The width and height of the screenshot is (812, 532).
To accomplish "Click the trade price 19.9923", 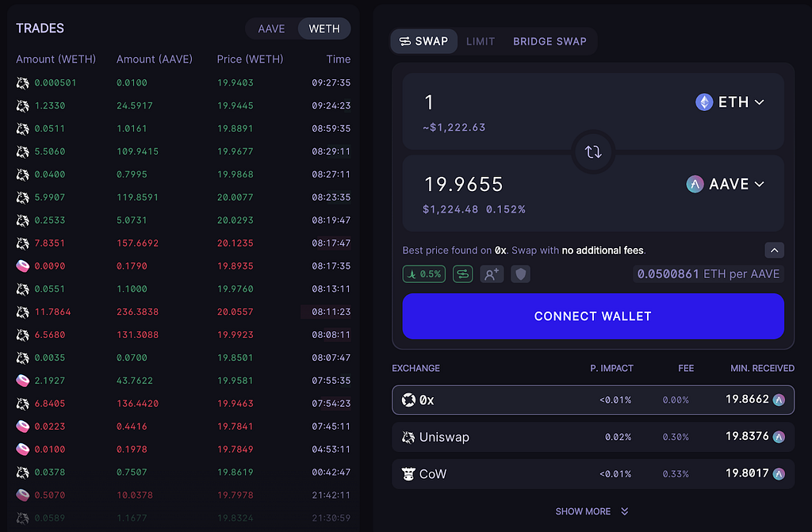I will (x=235, y=335).
